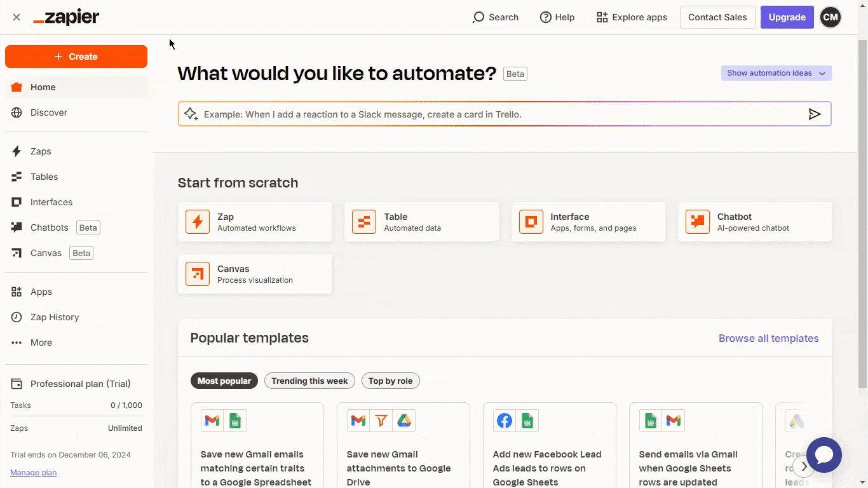
Task: Click Browse all templates link
Action: click(768, 338)
